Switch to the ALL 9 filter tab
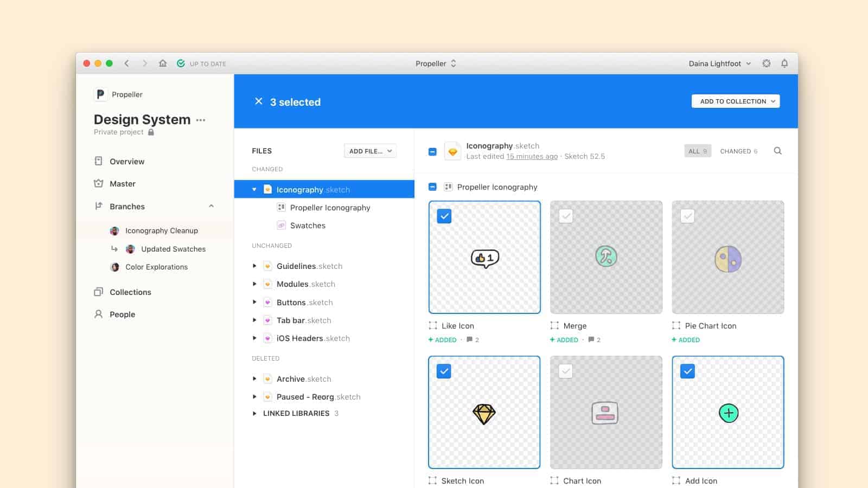Screen dimensions: 868x488 [698, 151]
